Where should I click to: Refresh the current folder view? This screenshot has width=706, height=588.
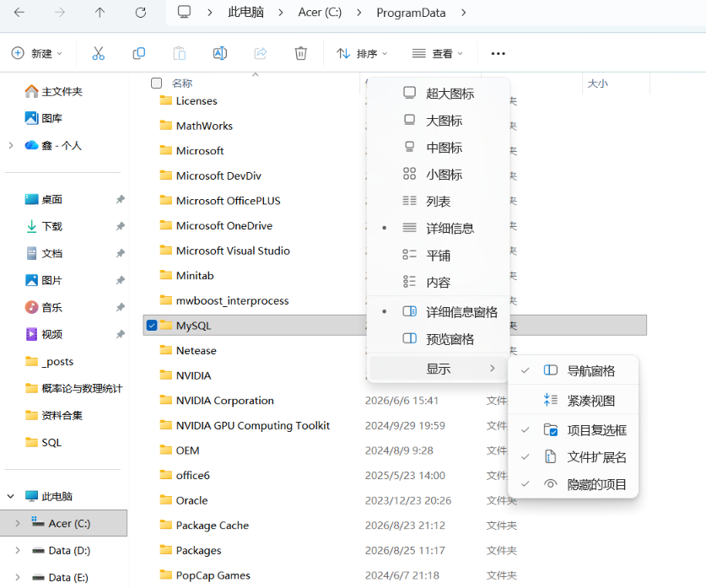(x=141, y=12)
